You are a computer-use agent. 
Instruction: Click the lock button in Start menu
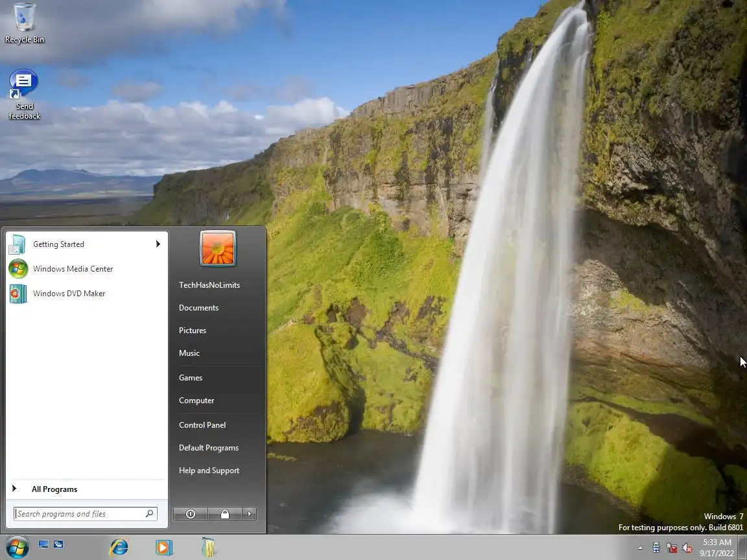pos(225,514)
